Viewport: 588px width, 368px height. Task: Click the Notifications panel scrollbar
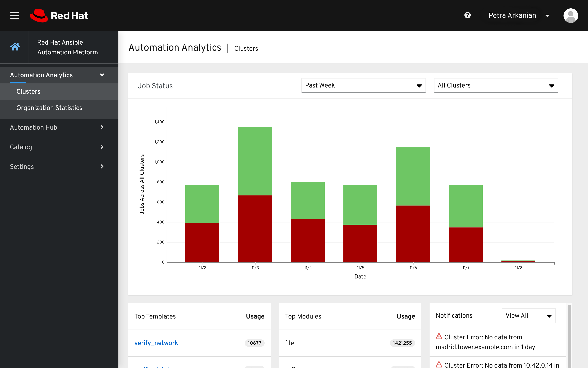(569, 336)
